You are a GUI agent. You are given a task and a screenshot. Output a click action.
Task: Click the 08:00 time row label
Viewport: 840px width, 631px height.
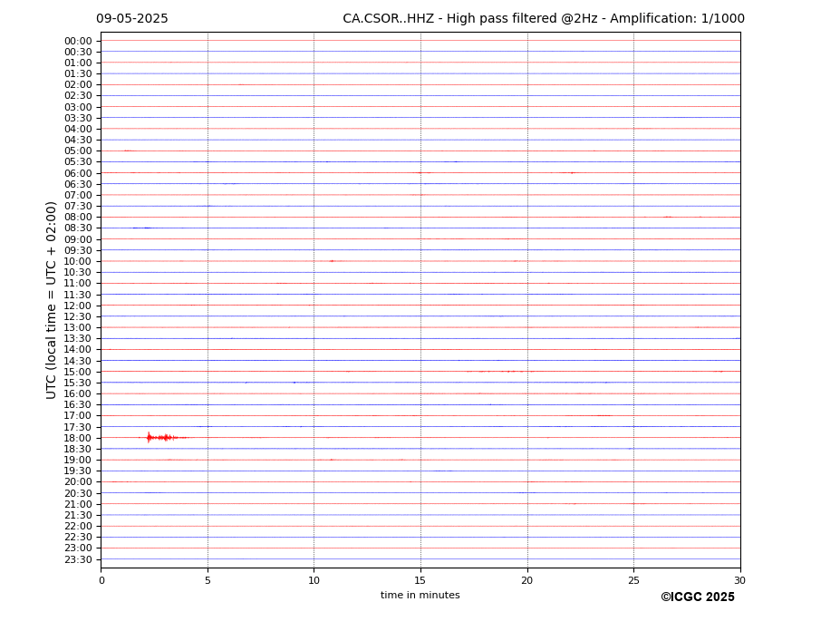(x=78, y=217)
